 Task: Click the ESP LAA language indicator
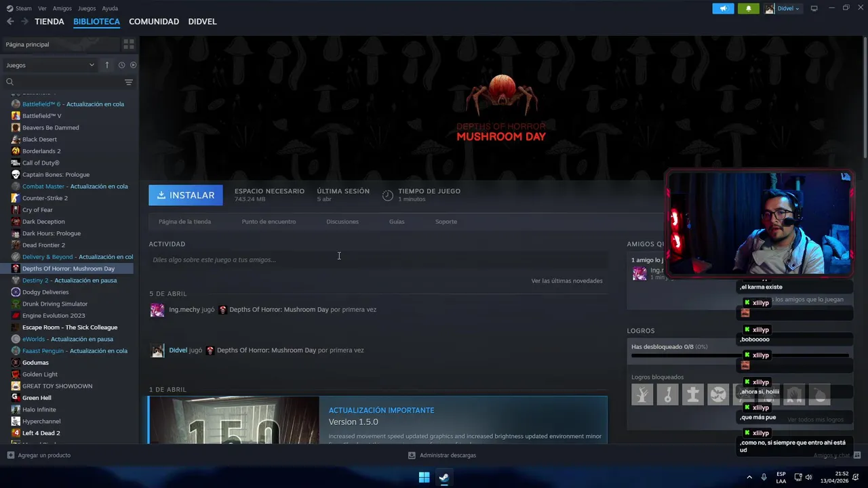pyautogui.click(x=781, y=477)
